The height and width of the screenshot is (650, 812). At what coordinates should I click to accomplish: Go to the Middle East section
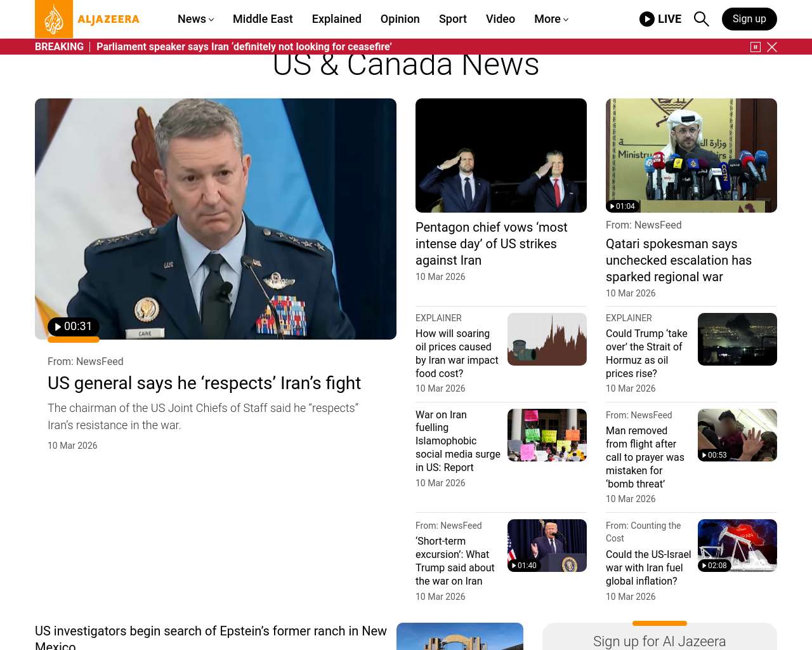(x=263, y=19)
